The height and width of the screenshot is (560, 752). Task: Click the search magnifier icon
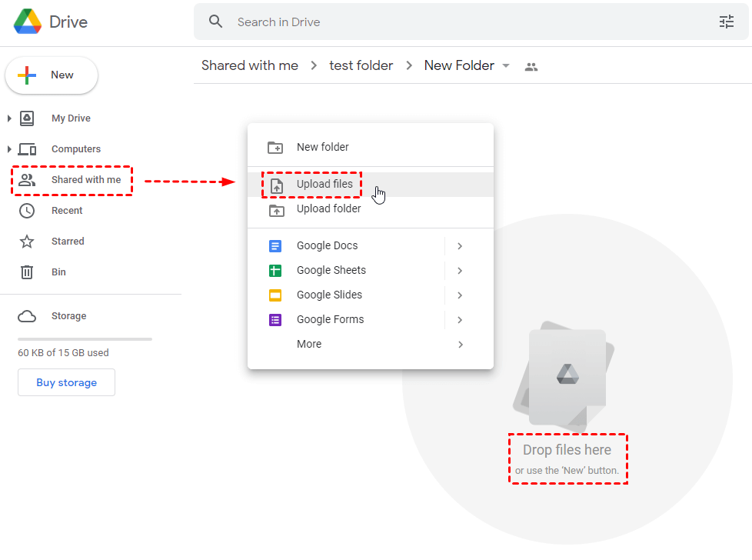pyautogui.click(x=216, y=22)
